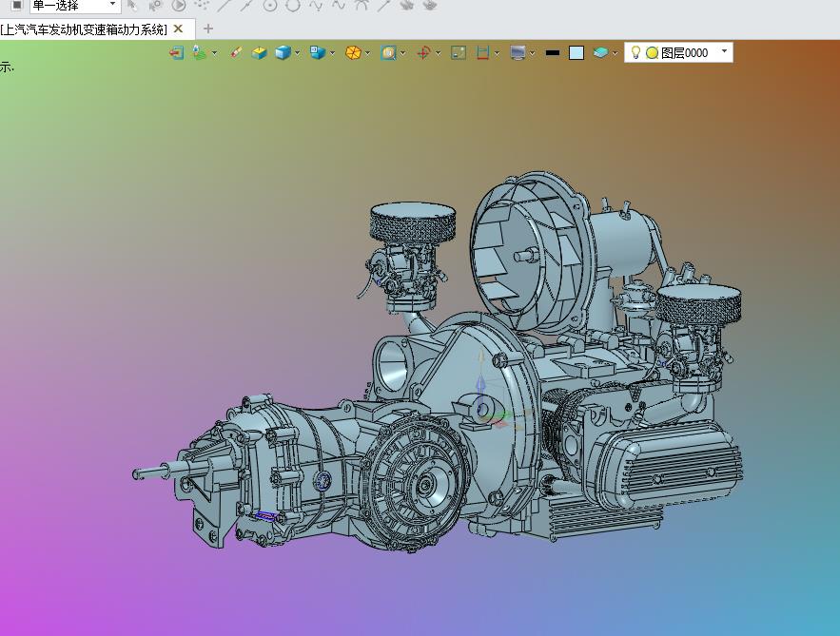The width and height of the screenshot is (840, 636).
Task: Click the paintbrush icon in view toolbar
Action: tap(236, 53)
